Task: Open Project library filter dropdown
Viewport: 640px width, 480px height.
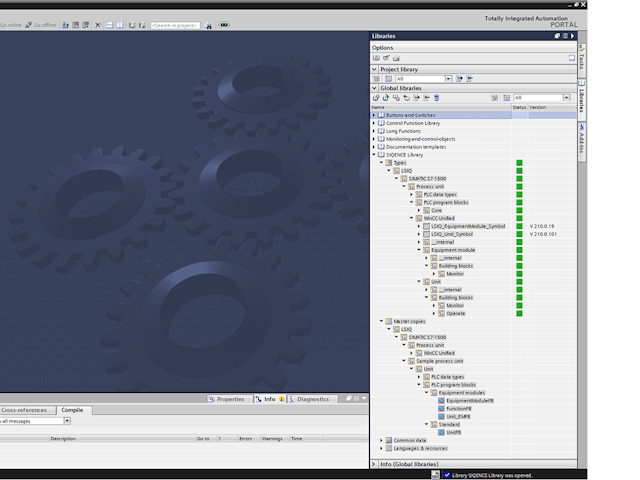Action: click(x=448, y=78)
